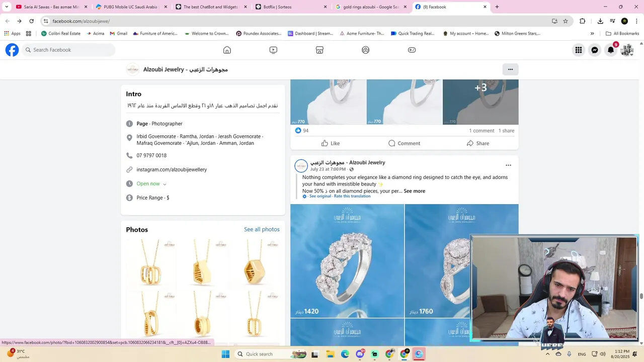Open the Gmail bookmark
The width and height of the screenshot is (644, 362).
[x=118, y=34]
